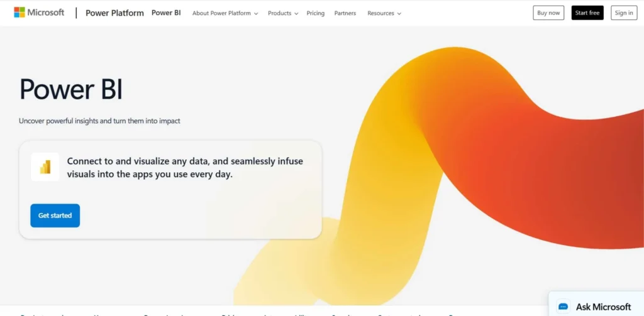Click the Microsoft wordmark text
Viewport: 644px width, 316px height.
coord(46,13)
